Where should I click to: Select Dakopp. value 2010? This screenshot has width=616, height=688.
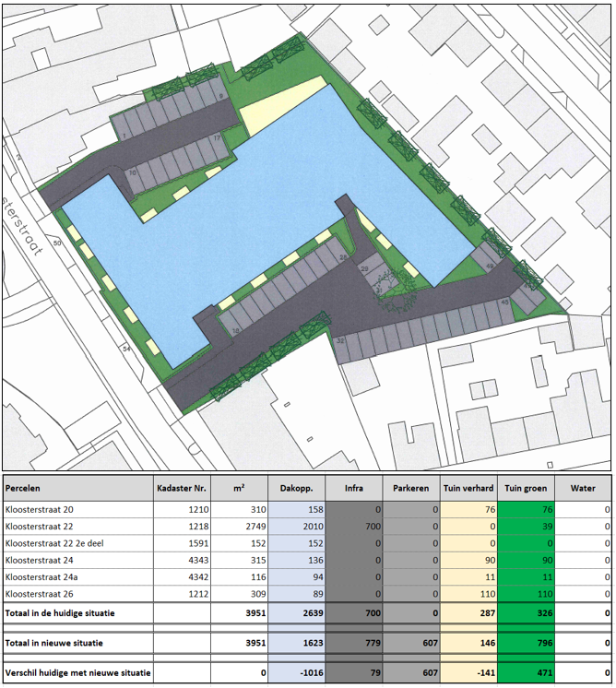click(x=313, y=527)
